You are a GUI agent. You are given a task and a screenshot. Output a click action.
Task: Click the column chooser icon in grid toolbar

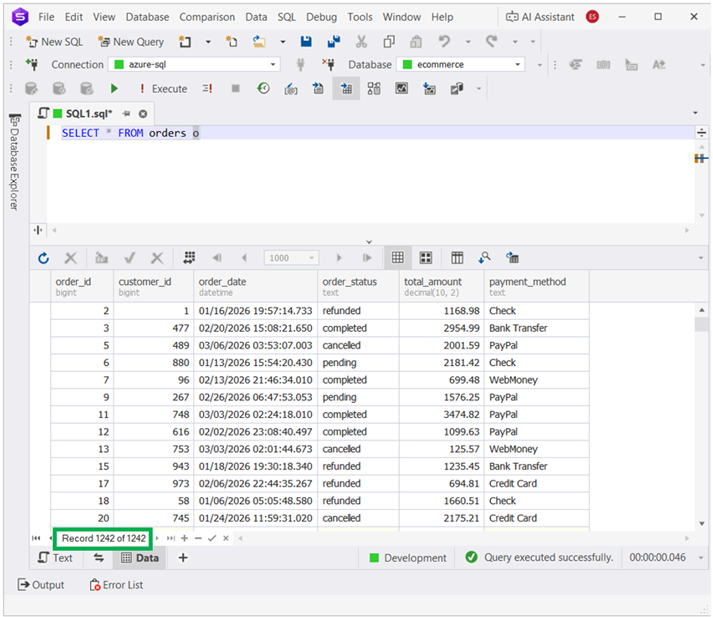click(x=457, y=258)
